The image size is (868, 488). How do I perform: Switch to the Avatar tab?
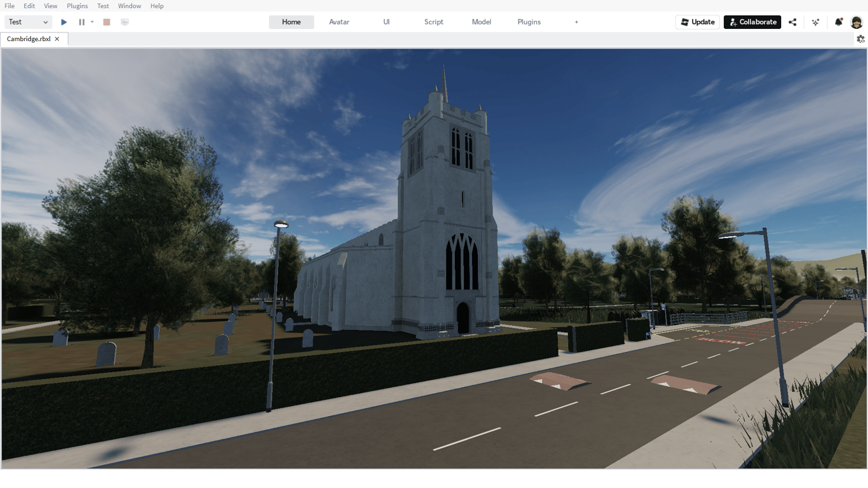point(339,22)
